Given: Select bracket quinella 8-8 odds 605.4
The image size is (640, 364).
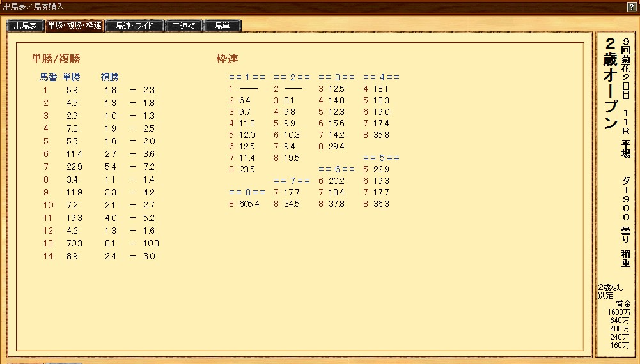Looking at the screenshot, I should pyautogui.click(x=249, y=204).
